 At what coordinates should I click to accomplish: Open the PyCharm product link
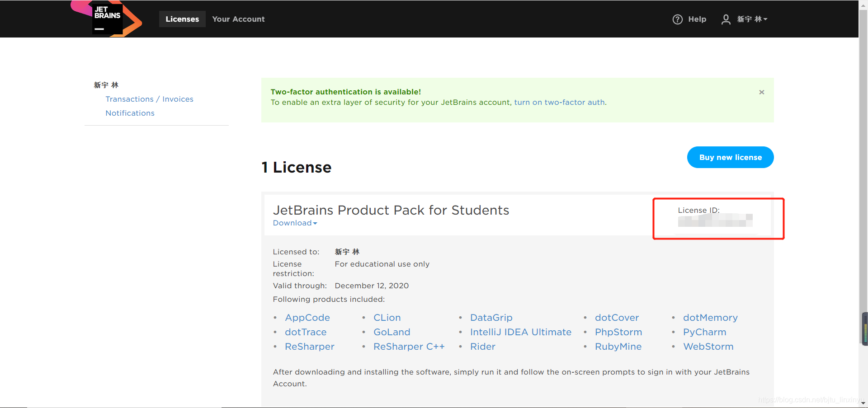pyautogui.click(x=704, y=332)
